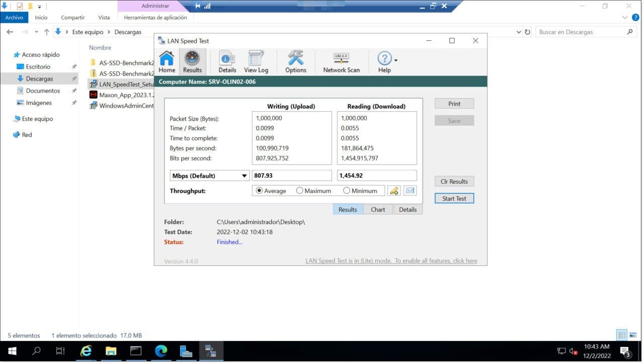
Task: Open Herramientas de aplicación ribbon tab
Action: pyautogui.click(x=155, y=17)
